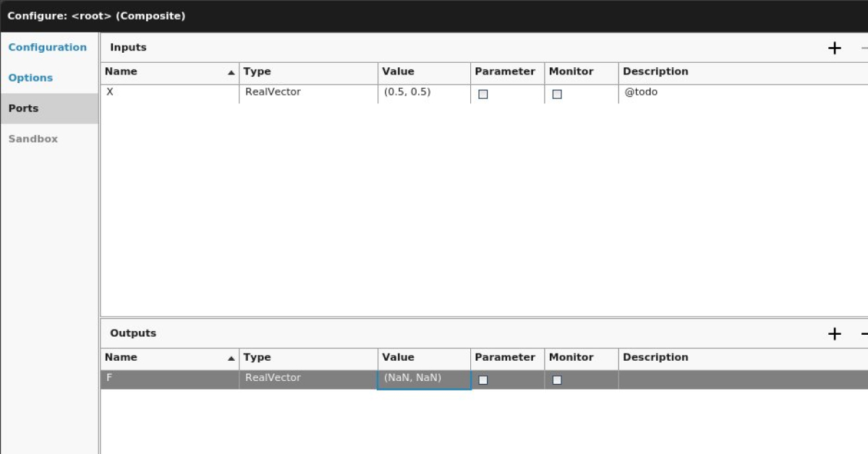Click Inputs table Monitor column header

(582, 72)
